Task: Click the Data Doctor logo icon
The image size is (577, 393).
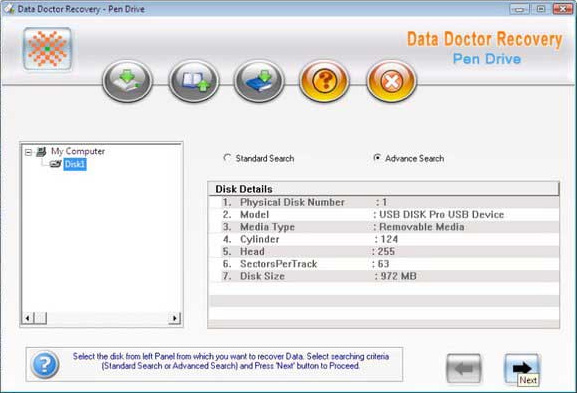Action: [x=47, y=49]
